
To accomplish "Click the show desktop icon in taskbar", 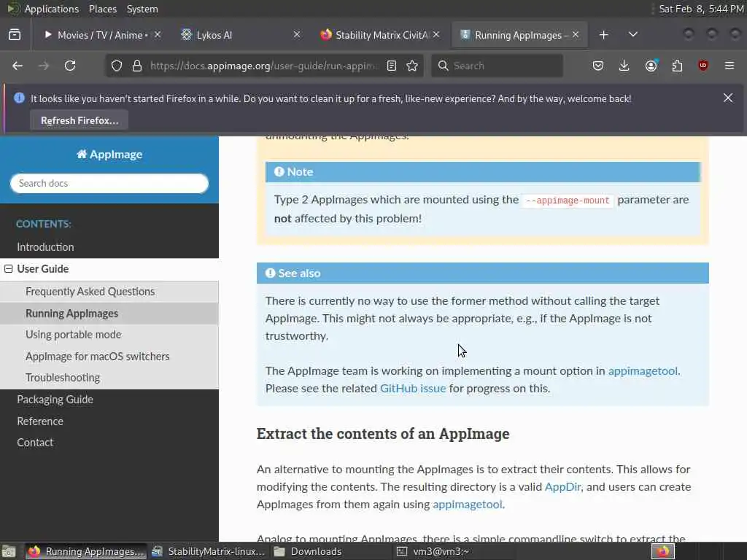I will [x=9, y=551].
